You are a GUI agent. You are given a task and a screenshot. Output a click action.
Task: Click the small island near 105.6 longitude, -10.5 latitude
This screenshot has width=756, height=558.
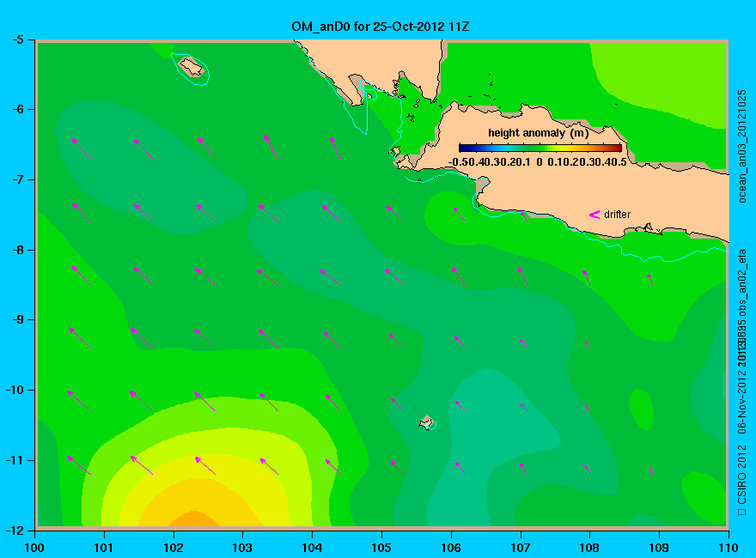pyautogui.click(x=427, y=422)
